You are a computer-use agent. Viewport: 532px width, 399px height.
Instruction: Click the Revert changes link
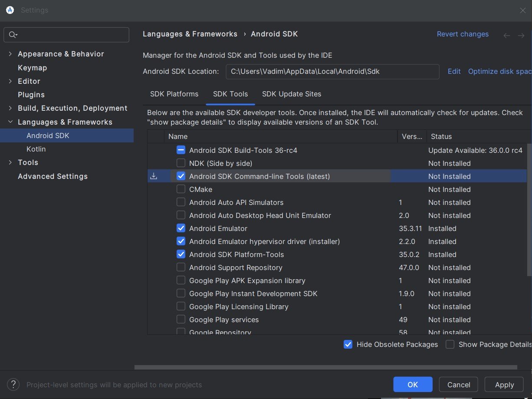point(463,34)
